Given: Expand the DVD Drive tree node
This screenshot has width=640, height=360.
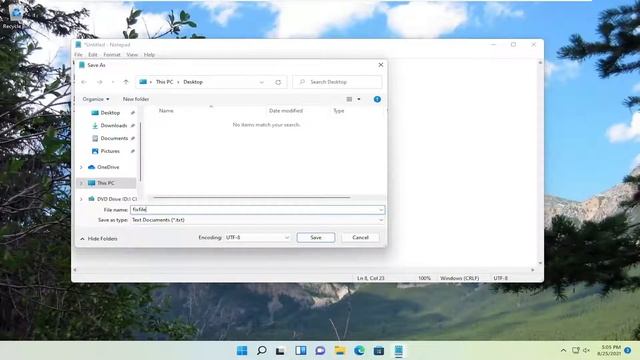Looking at the screenshot, I should coord(81,199).
